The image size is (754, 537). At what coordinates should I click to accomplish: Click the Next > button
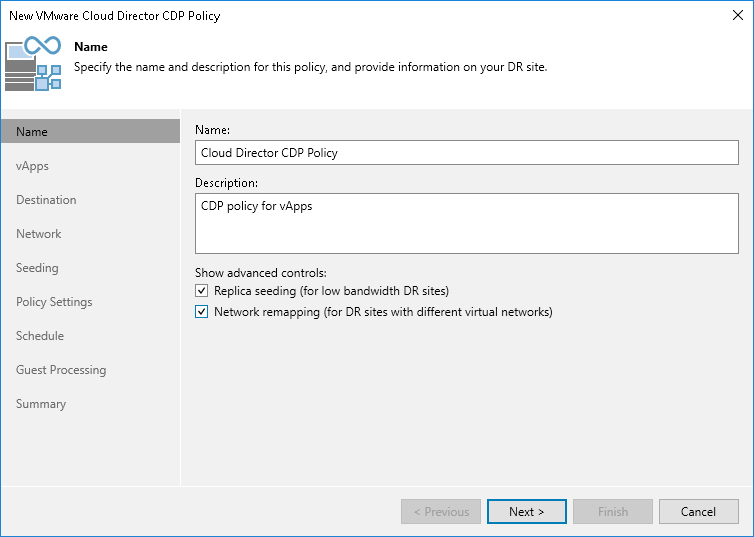pos(527,512)
